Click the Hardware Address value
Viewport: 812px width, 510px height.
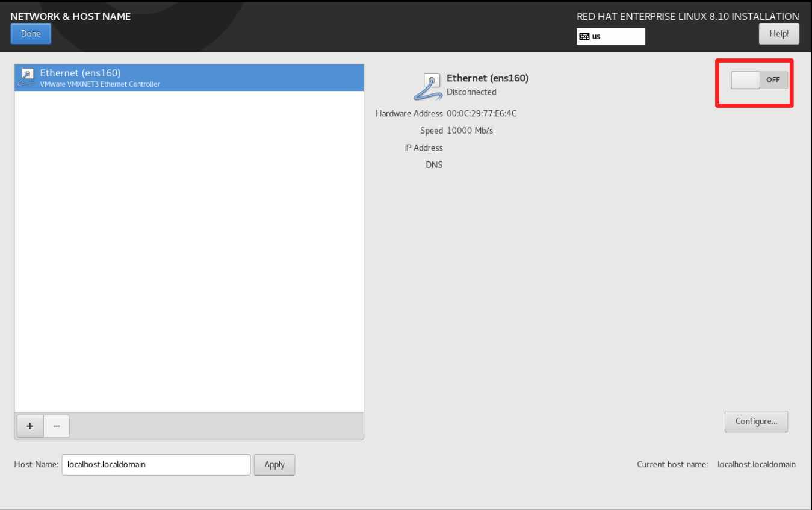482,113
